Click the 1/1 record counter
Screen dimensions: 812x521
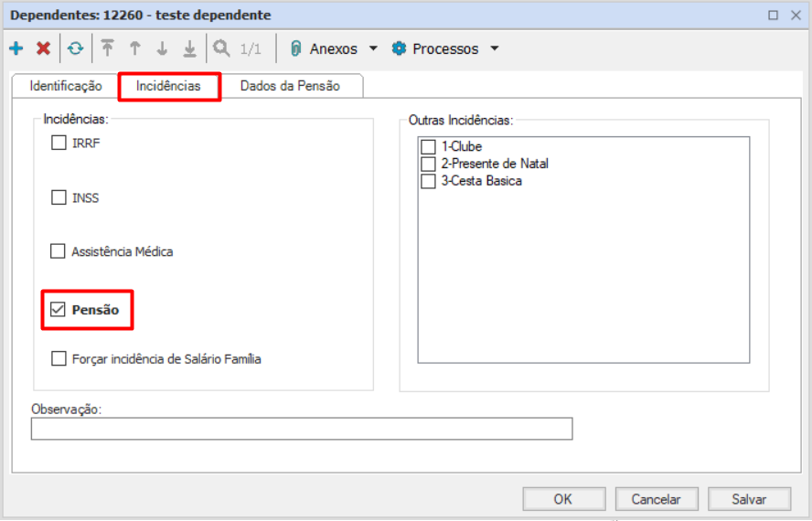pyautogui.click(x=251, y=48)
